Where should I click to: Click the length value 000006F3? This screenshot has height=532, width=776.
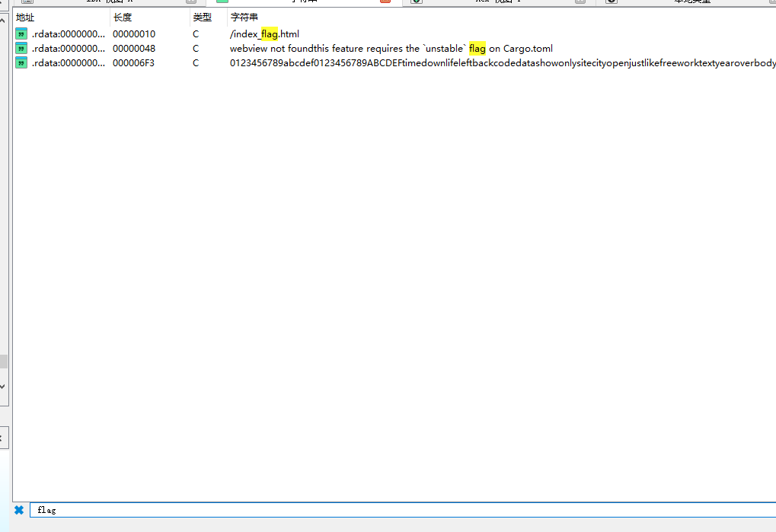[134, 63]
